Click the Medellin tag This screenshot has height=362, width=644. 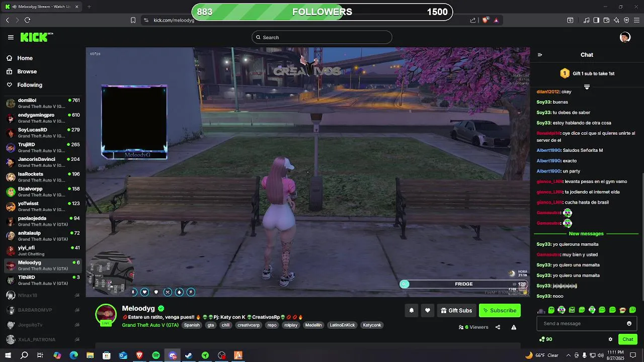(313, 325)
